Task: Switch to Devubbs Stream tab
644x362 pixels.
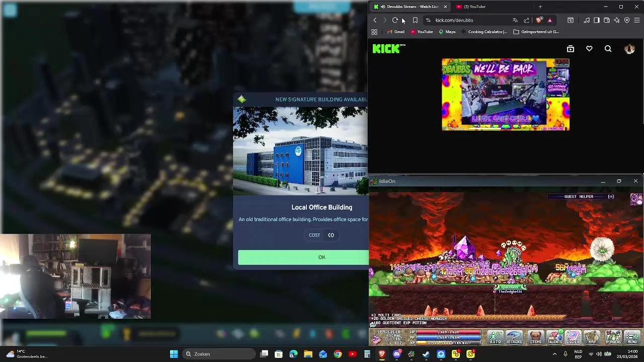Action: tap(410, 7)
